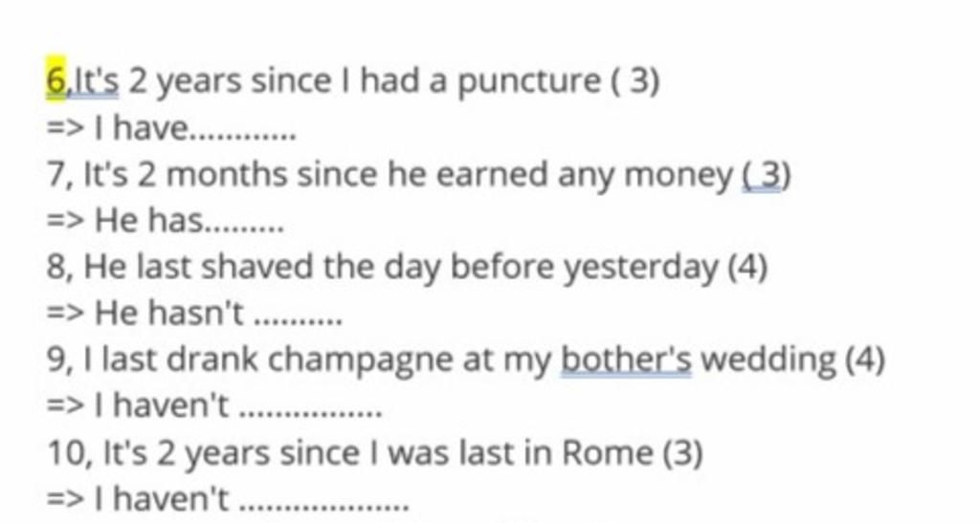Click the underlined misspelled word "bother's"
The height and width of the screenshot is (523, 980).
626,360
